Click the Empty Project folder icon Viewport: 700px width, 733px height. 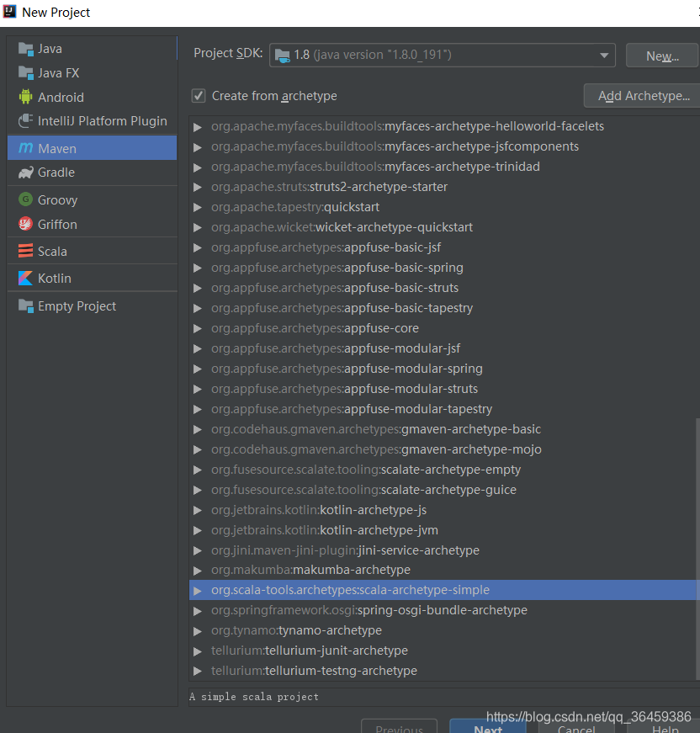(26, 306)
